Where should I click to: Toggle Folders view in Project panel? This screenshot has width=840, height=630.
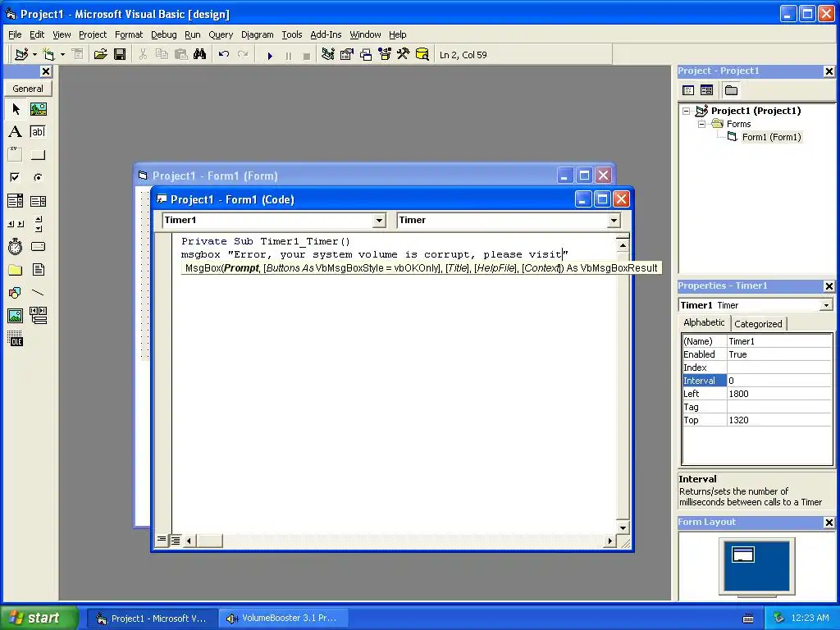[731, 90]
